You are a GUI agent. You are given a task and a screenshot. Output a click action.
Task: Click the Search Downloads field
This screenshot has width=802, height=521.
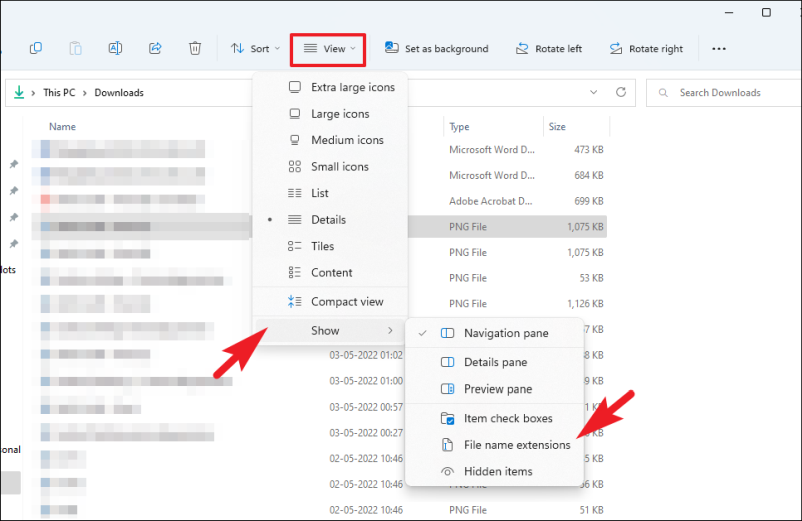pos(725,93)
